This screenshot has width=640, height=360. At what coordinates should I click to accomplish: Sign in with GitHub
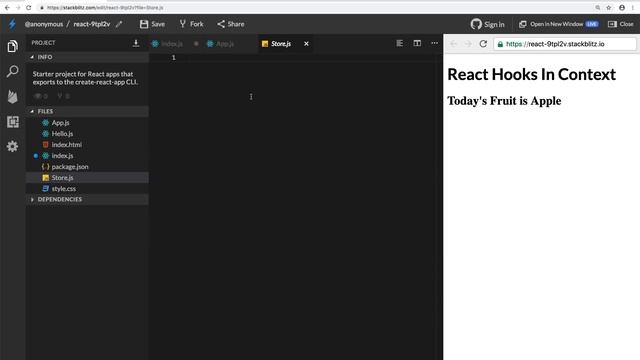(x=487, y=24)
